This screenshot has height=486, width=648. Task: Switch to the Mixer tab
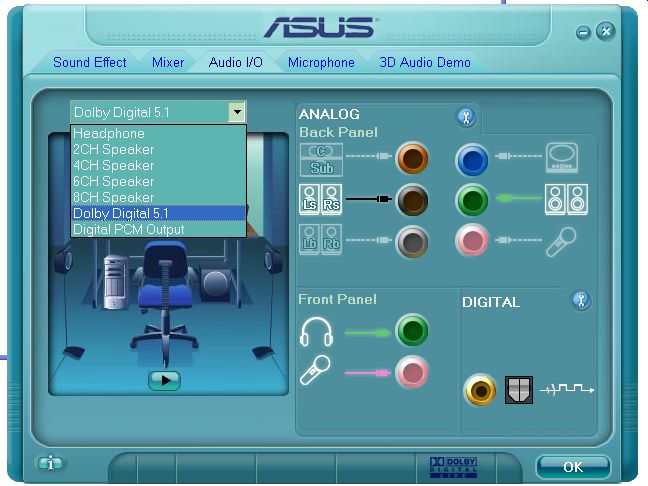(x=168, y=62)
